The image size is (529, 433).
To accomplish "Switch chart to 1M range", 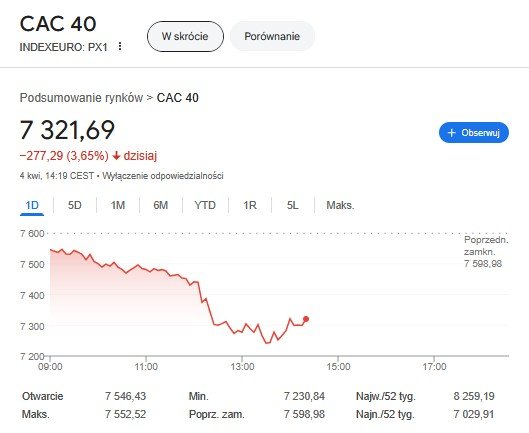I will click(x=118, y=205).
